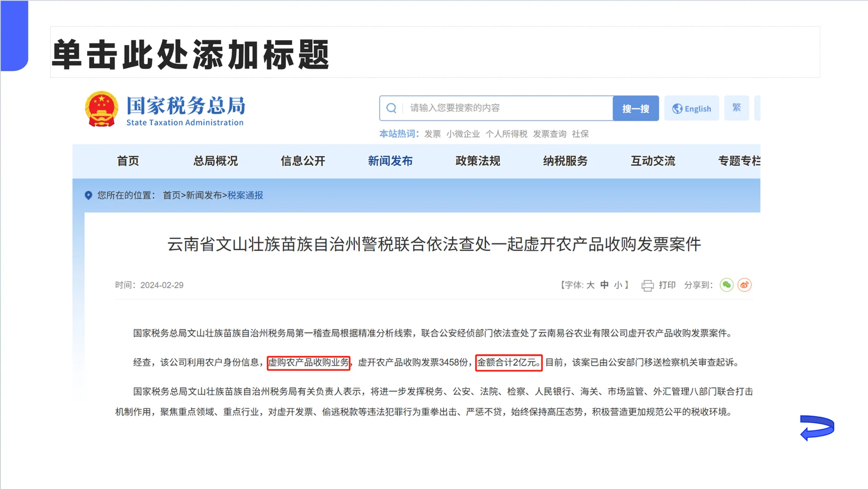
Task: Toggle traditional Chinese with the 繁 button
Action: [736, 108]
